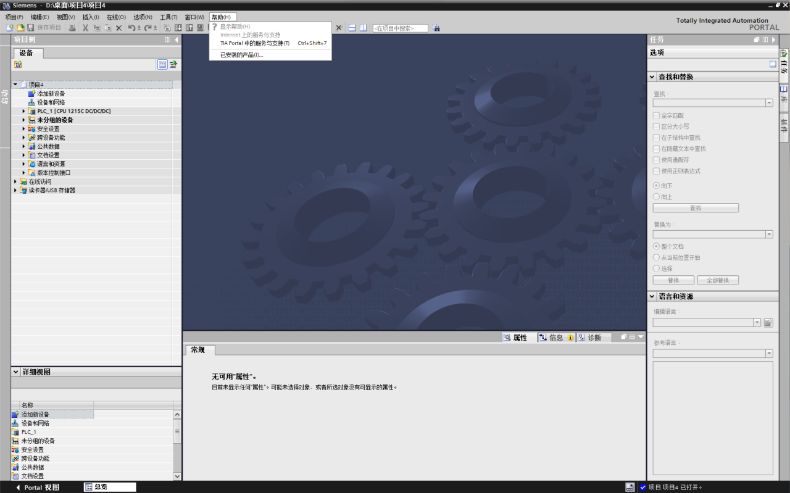This screenshot has height=493, width=790.
Task: Collapse the 查找和替换 section
Action: click(652, 77)
